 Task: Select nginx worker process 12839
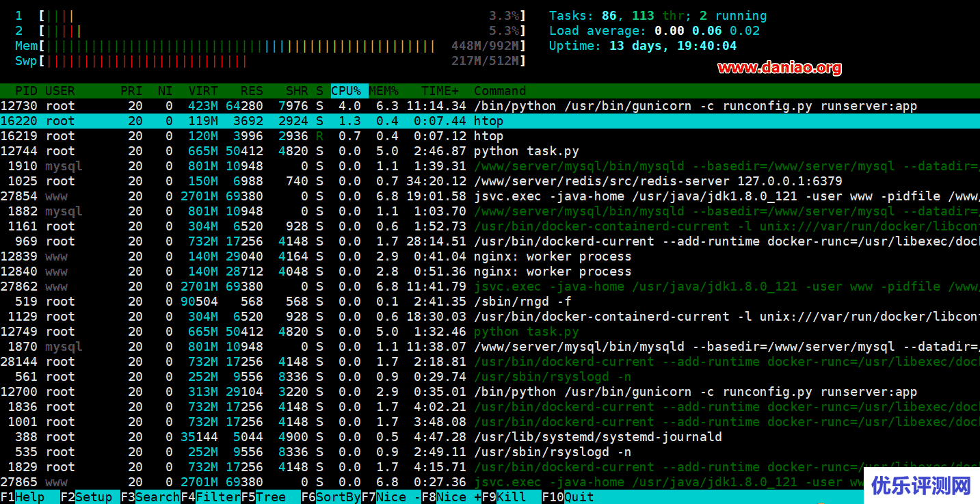pos(490,256)
